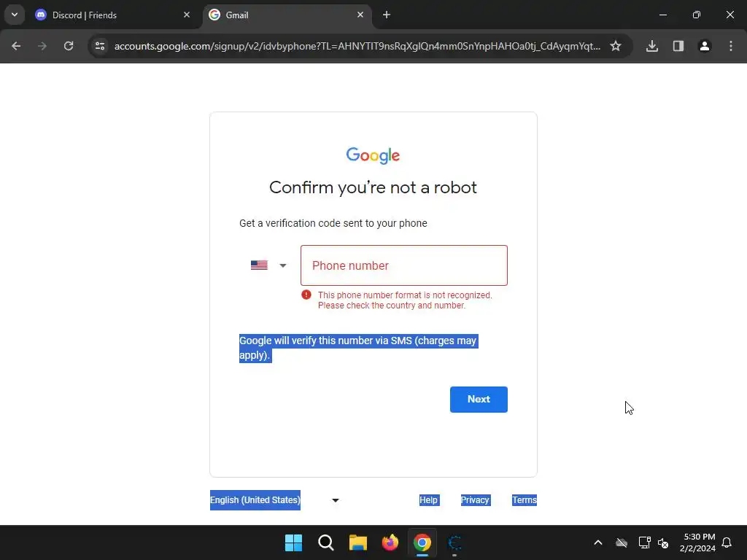Viewport: 747px width, 560px height.
Task: Show hidden system tray icons
Action: [x=598, y=542]
